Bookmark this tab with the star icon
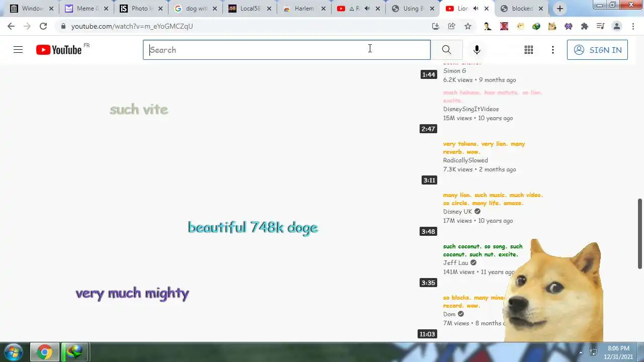This screenshot has width=644, height=362. point(468,26)
